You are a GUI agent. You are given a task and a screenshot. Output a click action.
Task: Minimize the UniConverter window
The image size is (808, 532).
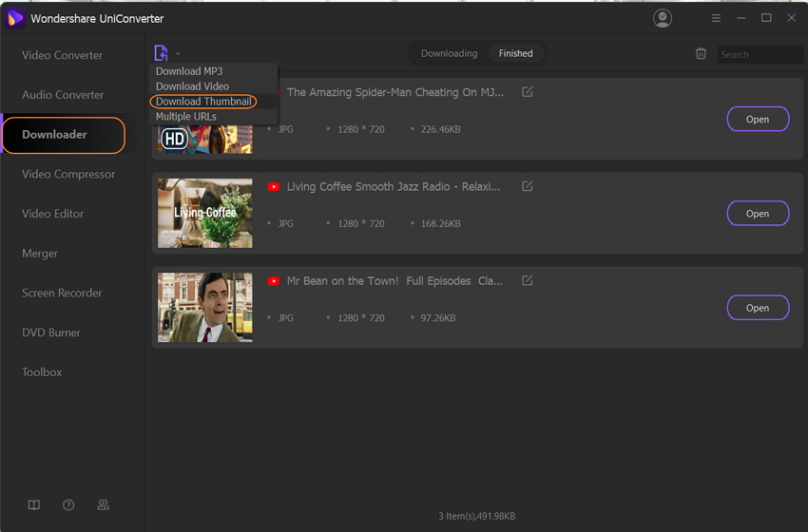[741, 18]
